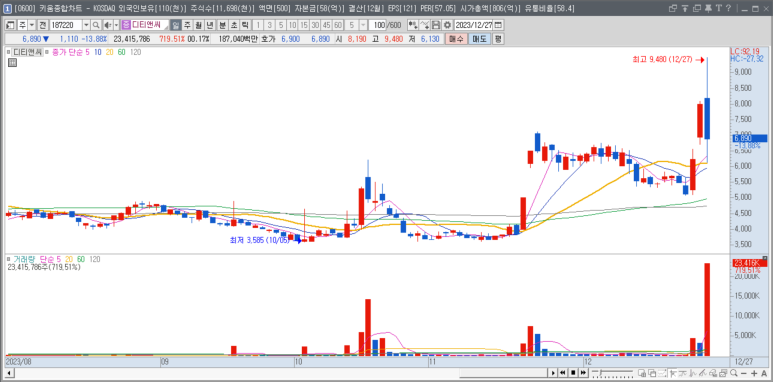Click the chart playback speed slider
The height and width of the screenshot is (382, 773).
pos(612,373)
